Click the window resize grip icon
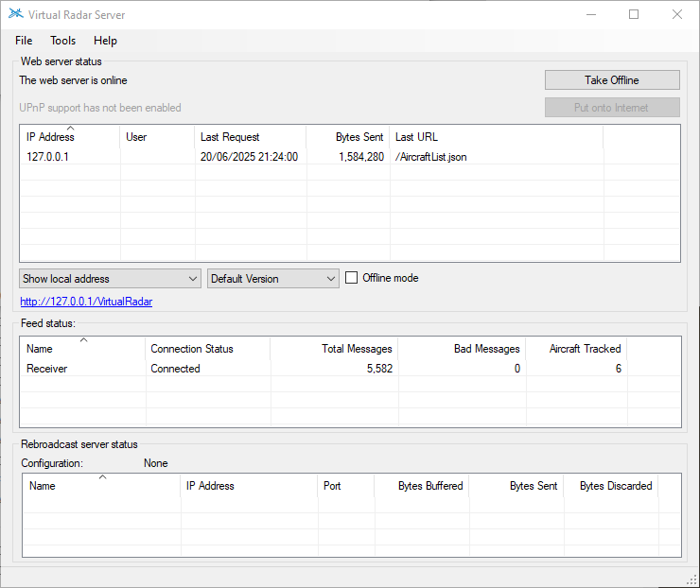Viewport: 700px width, 588px height. 692,580
